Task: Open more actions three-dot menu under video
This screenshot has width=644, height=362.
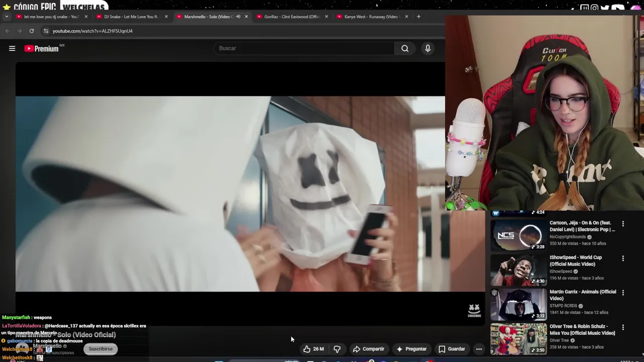Action: pos(479,349)
